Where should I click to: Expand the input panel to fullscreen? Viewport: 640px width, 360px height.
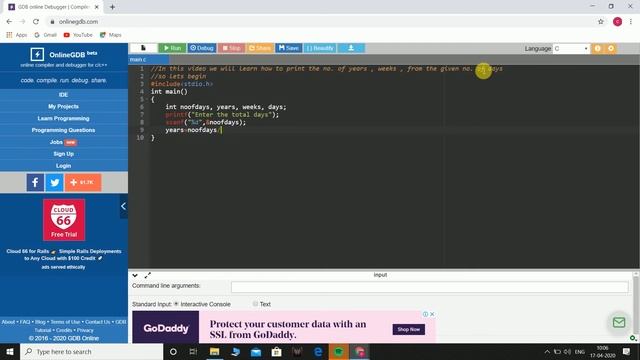[148, 276]
